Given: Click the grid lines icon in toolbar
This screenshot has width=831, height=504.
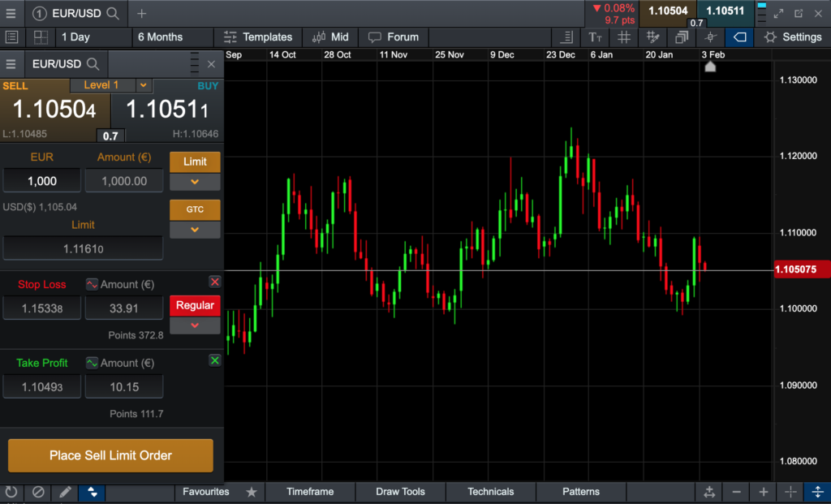Looking at the screenshot, I should (624, 37).
